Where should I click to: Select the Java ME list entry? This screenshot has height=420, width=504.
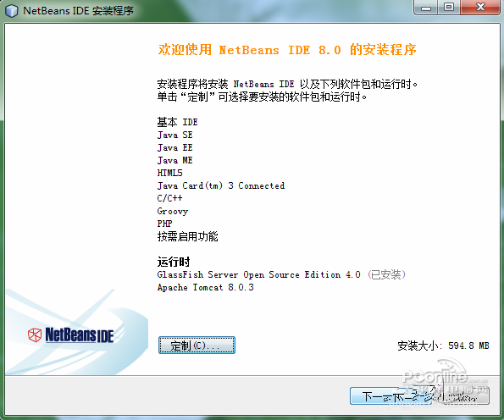pyautogui.click(x=174, y=160)
